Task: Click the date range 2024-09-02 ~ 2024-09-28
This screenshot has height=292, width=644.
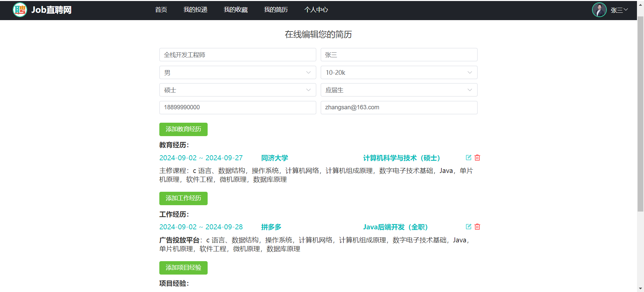Action: coord(201,227)
